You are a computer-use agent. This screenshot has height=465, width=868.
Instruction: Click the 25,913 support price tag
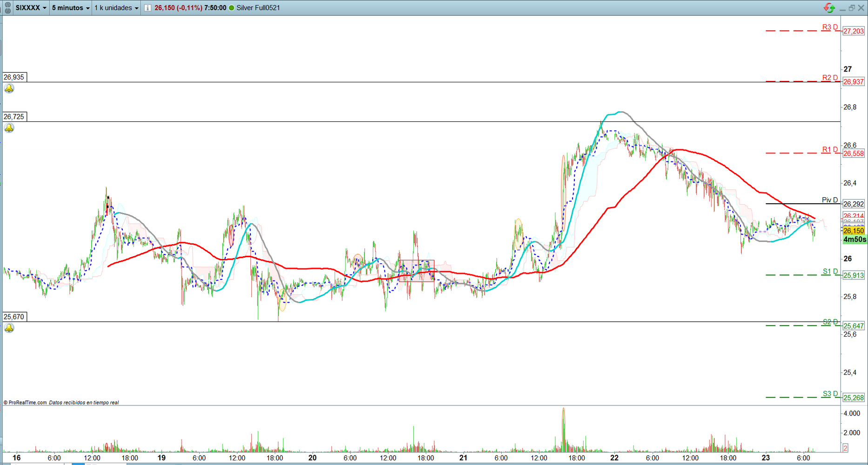[x=854, y=275]
